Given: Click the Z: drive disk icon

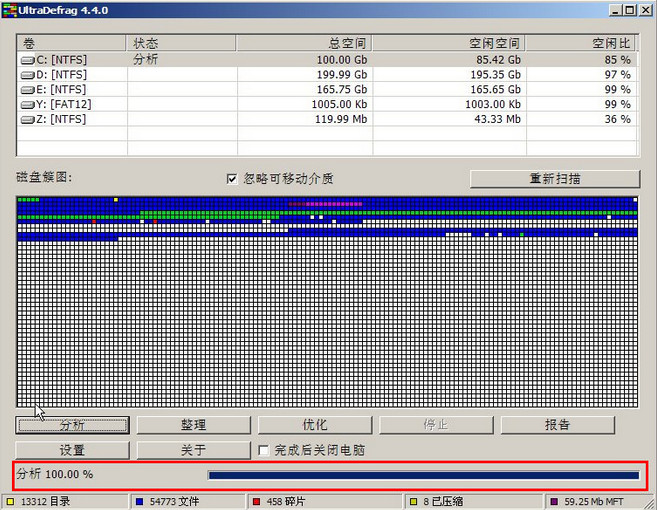Looking at the screenshot, I should 27,120.
